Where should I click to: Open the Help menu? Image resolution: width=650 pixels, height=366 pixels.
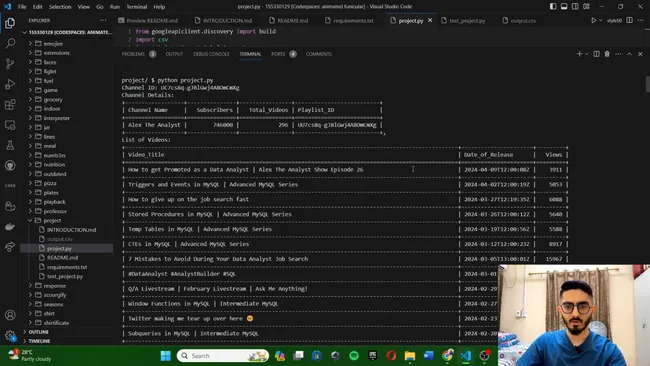[x=159, y=7]
